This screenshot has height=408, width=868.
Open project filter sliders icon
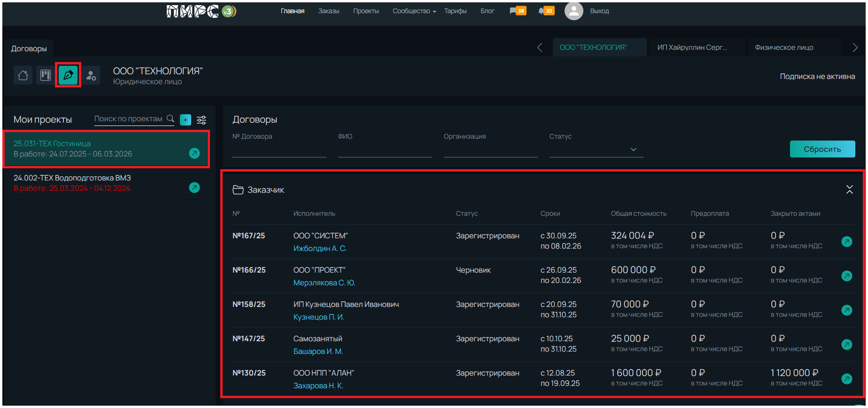201,120
